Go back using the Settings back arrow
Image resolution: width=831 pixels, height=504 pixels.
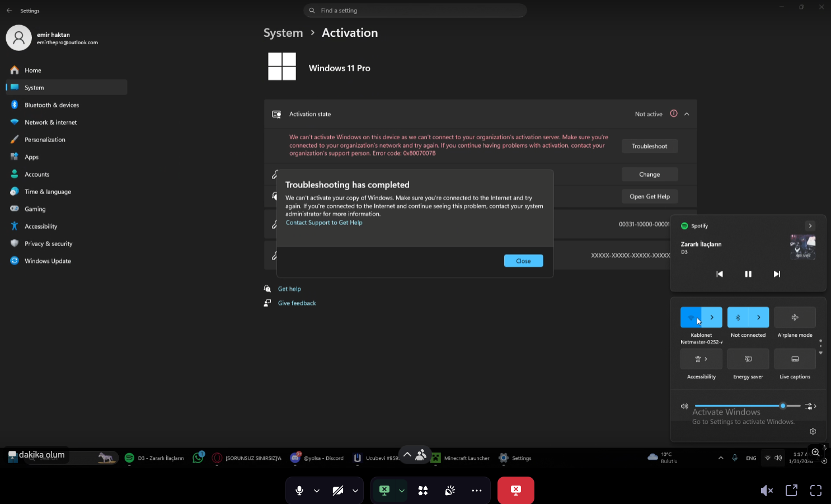coord(9,11)
